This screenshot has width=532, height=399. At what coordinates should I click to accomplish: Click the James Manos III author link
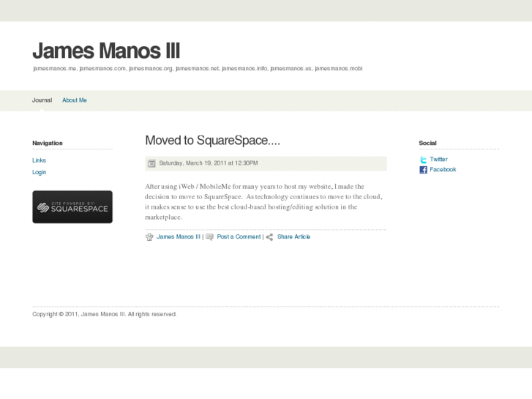[x=178, y=236]
